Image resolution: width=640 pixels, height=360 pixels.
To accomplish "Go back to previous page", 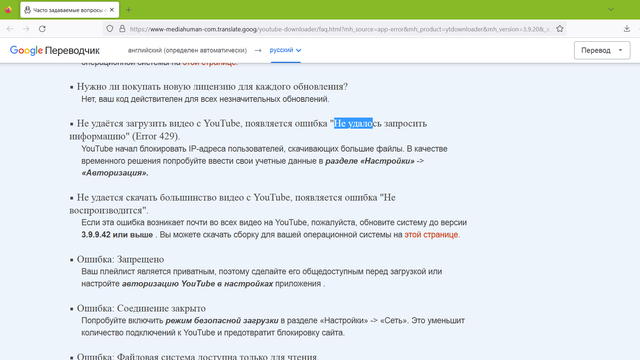I will pos(10,29).
